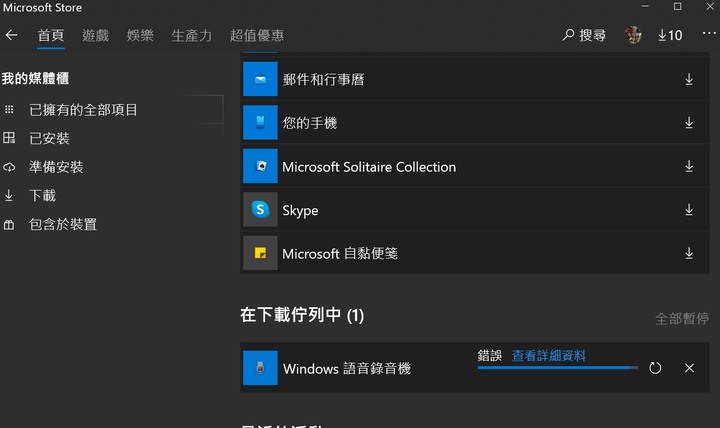Retry the Windows 語音錄音機 download
Image resolution: width=720 pixels, height=428 pixels.
tap(655, 368)
